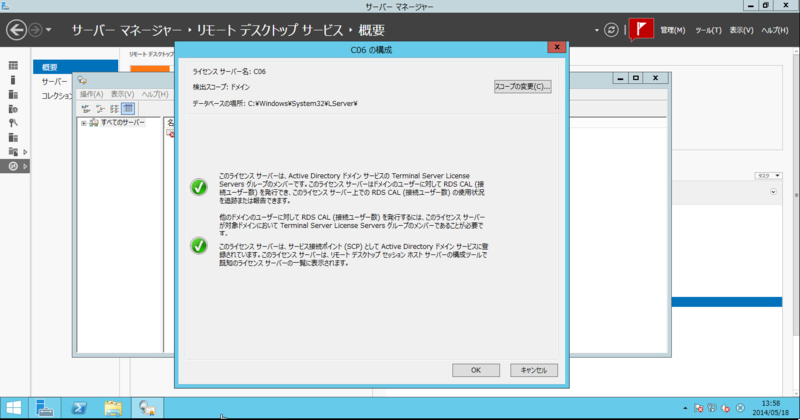
Task: Select the IIS icon in the sidebar
Action: coord(13,137)
